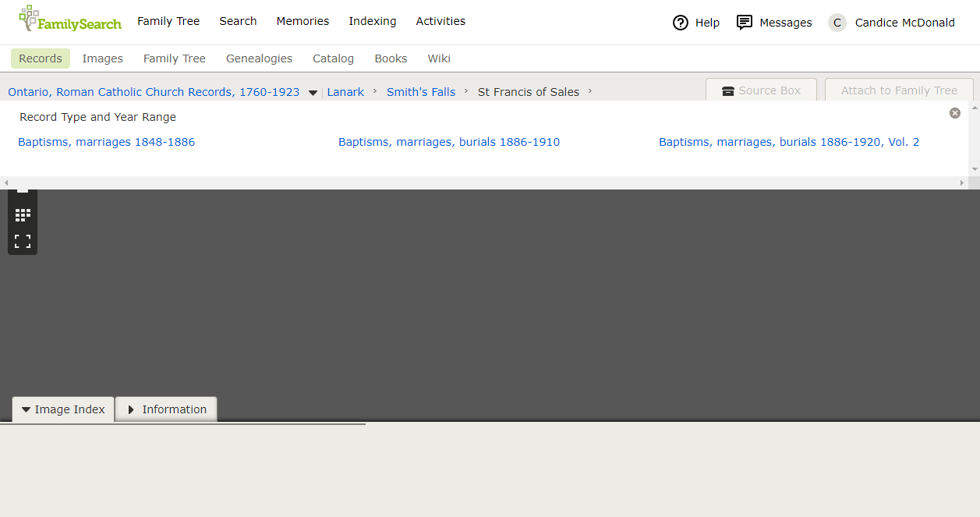Open the Help question mark icon
980x517 pixels.
(x=681, y=23)
